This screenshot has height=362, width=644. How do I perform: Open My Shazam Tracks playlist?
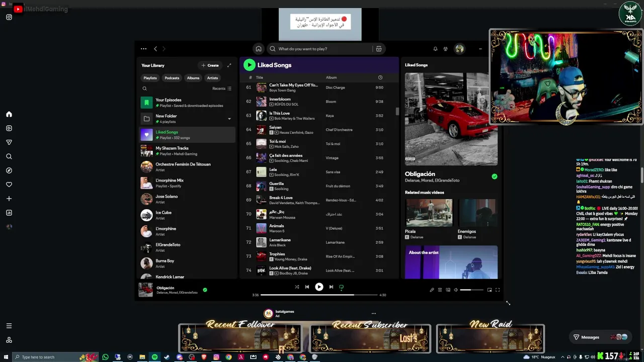(187, 151)
